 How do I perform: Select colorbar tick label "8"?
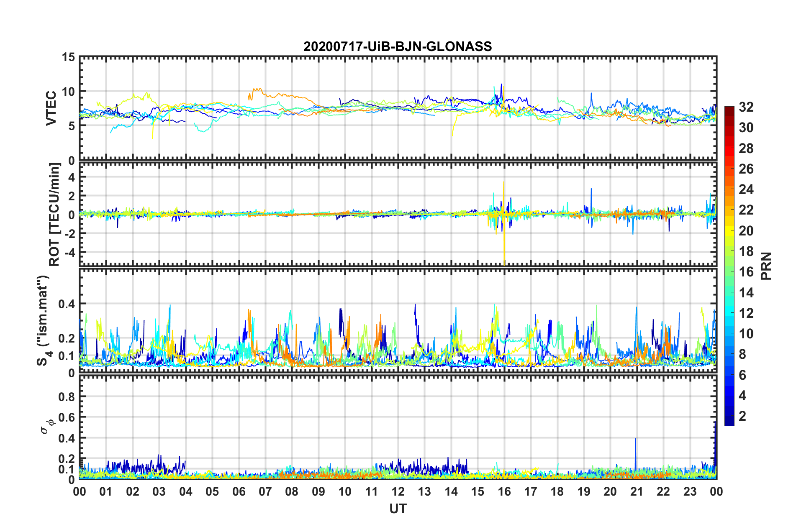742,354
